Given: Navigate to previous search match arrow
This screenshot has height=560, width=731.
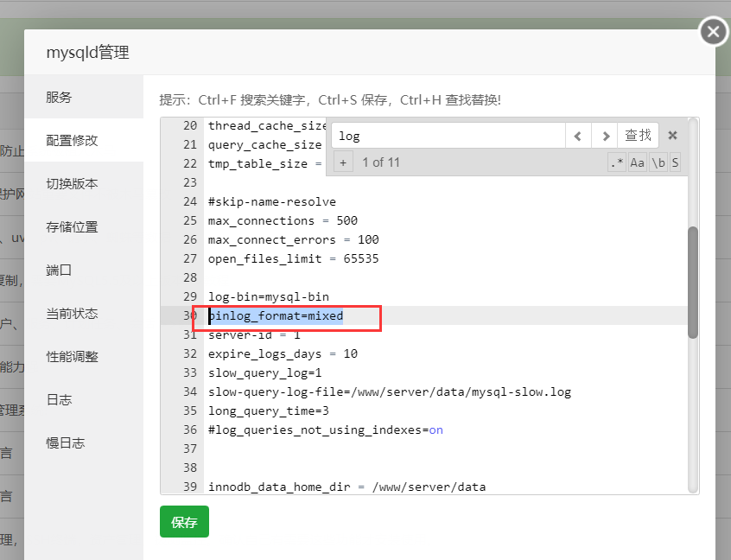Looking at the screenshot, I should pyautogui.click(x=577, y=136).
